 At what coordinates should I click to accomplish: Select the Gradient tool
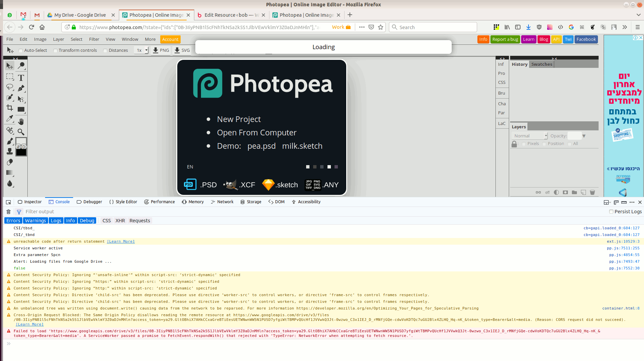pos(9,173)
